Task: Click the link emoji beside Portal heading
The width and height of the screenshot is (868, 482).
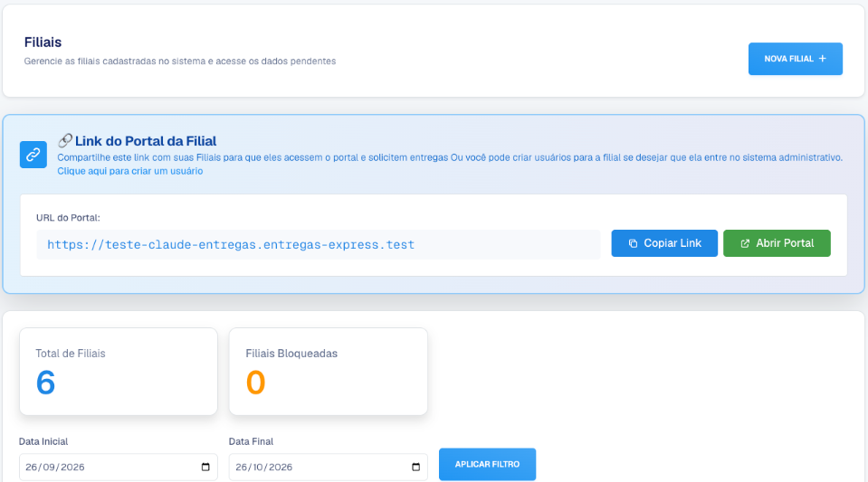Action: [x=65, y=140]
